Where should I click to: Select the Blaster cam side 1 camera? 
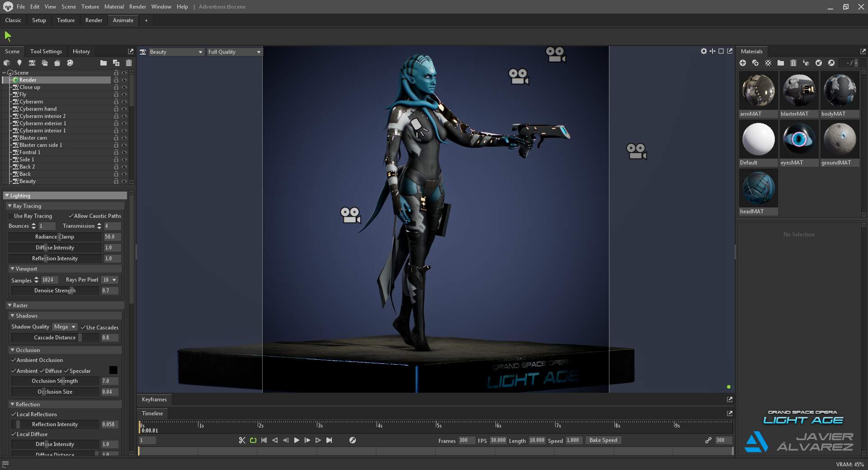[41, 145]
